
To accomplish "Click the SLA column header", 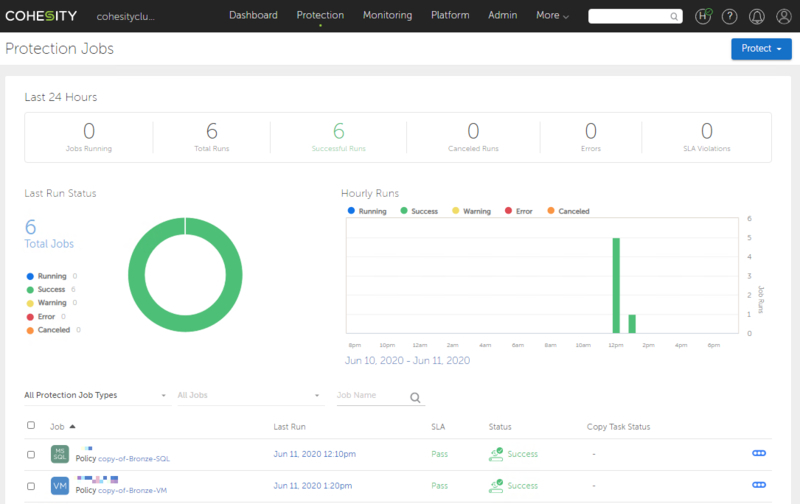I will (x=438, y=427).
